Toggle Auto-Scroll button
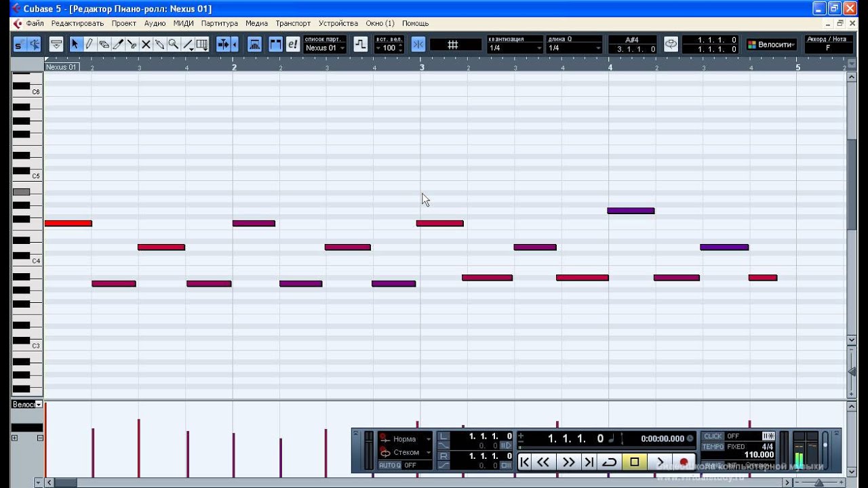The image size is (868, 488). 223,45
